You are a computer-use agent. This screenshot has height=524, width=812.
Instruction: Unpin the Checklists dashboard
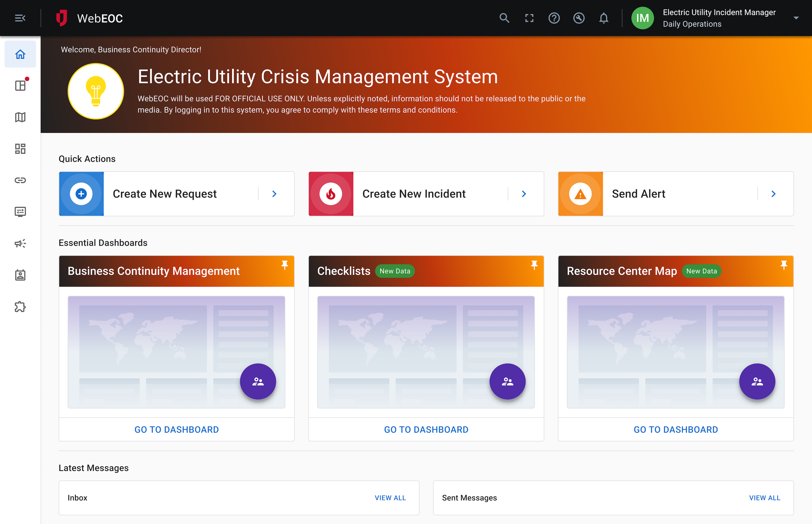tap(534, 265)
